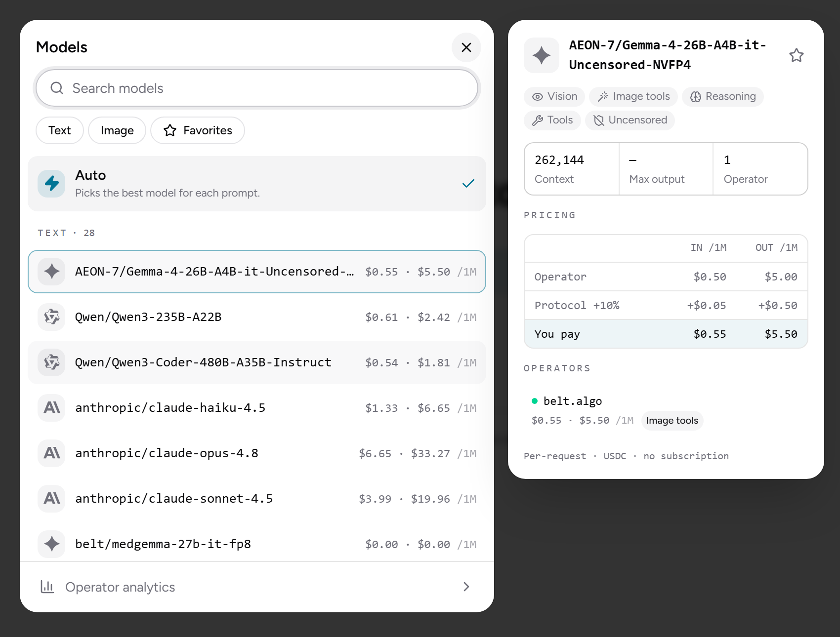Open Operator analytics

pos(257,587)
